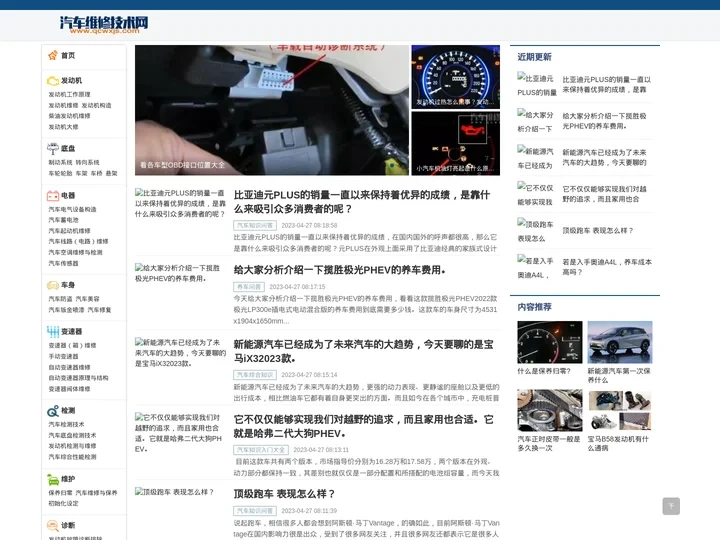Click the 内容推荐 section heading

coord(534,307)
